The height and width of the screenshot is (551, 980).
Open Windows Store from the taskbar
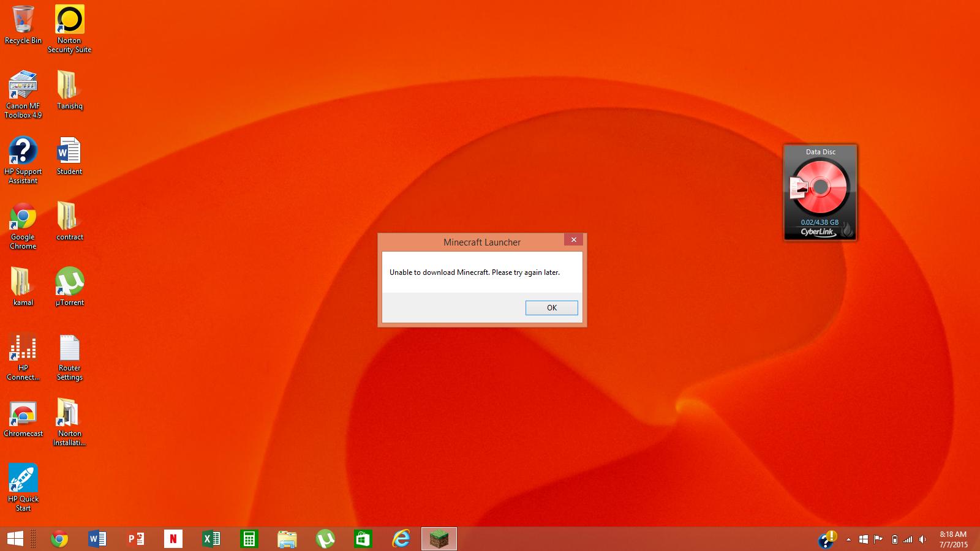[363, 539]
